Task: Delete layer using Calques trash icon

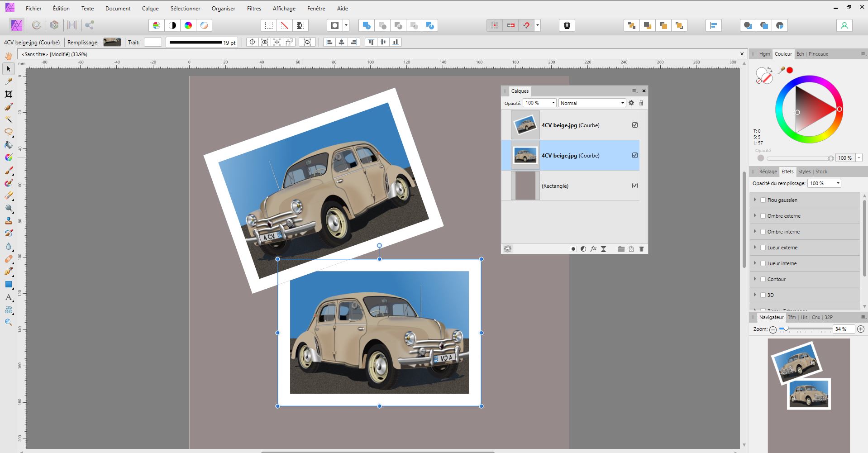Action: click(641, 249)
